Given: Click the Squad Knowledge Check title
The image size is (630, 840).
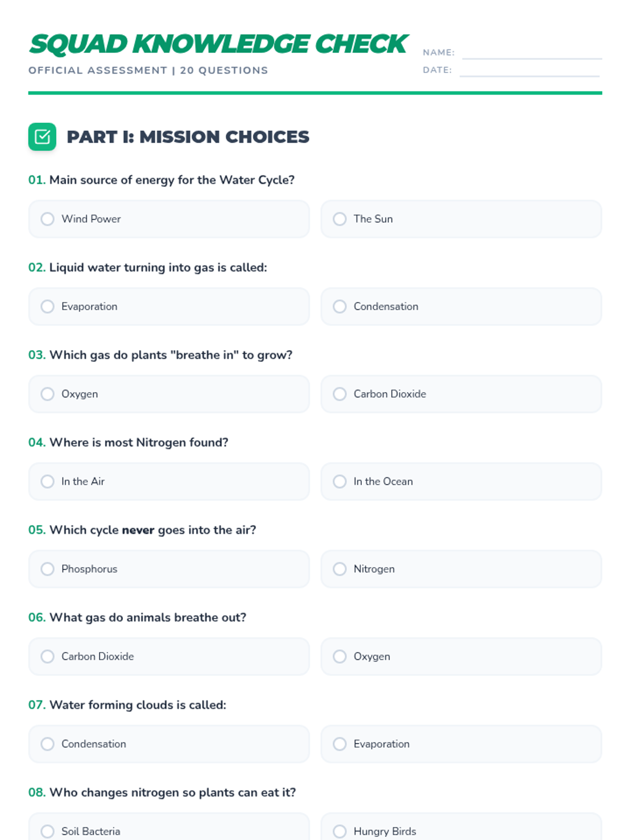Looking at the screenshot, I should (218, 44).
